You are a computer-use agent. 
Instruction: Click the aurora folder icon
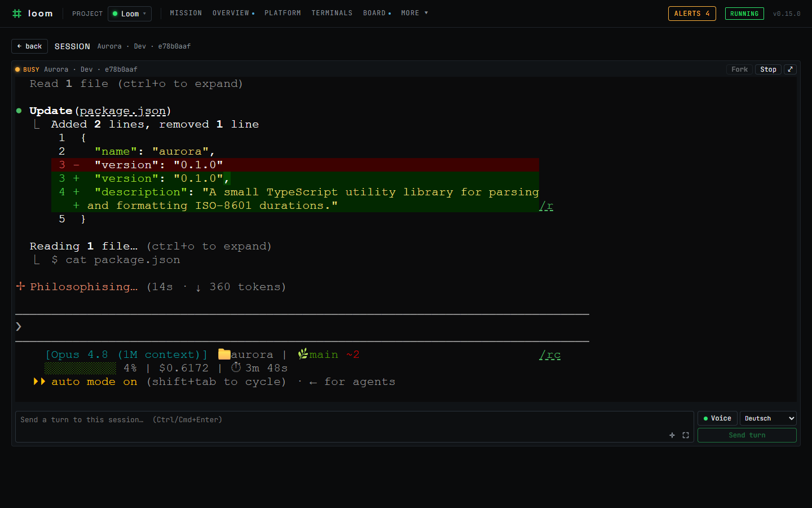point(224,354)
